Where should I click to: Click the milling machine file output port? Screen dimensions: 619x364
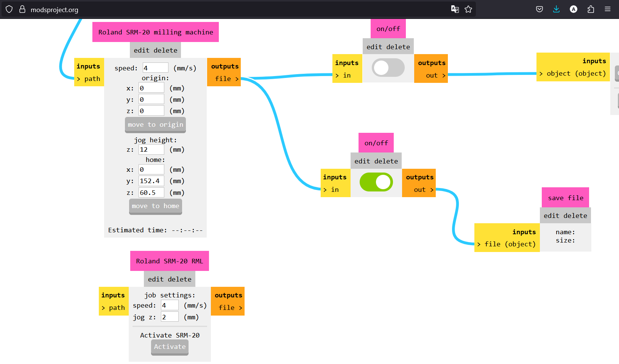pos(226,79)
